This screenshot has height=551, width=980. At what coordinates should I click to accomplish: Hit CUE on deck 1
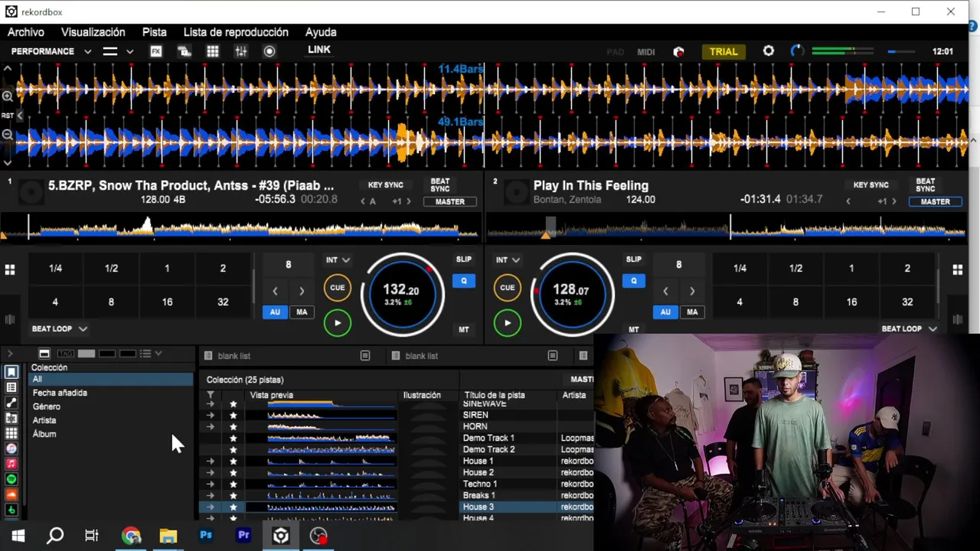338,288
